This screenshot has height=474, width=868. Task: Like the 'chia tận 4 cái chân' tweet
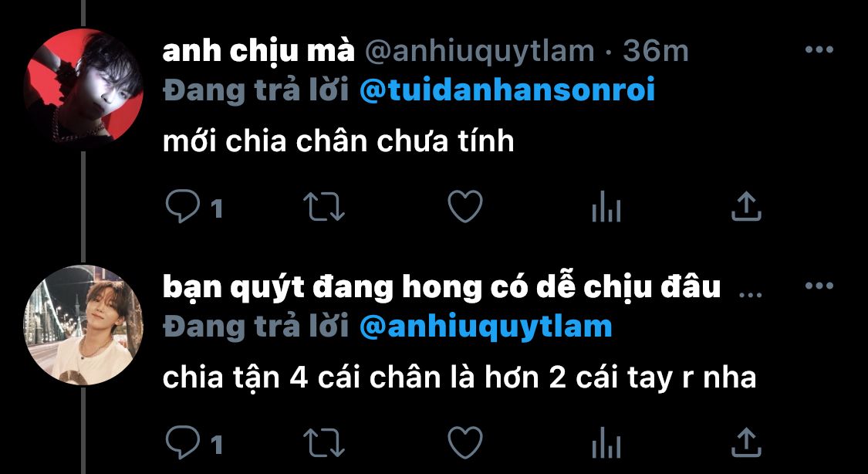tap(465, 442)
